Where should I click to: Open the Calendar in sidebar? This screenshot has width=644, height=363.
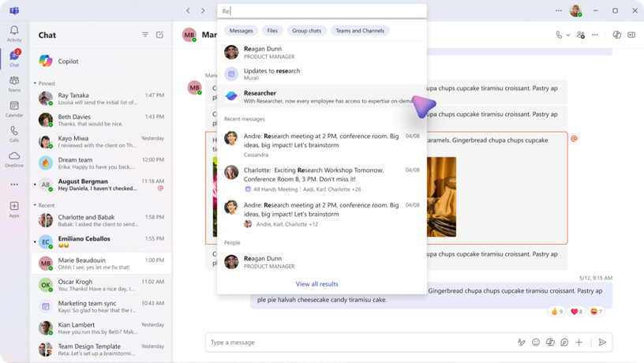tap(14, 109)
